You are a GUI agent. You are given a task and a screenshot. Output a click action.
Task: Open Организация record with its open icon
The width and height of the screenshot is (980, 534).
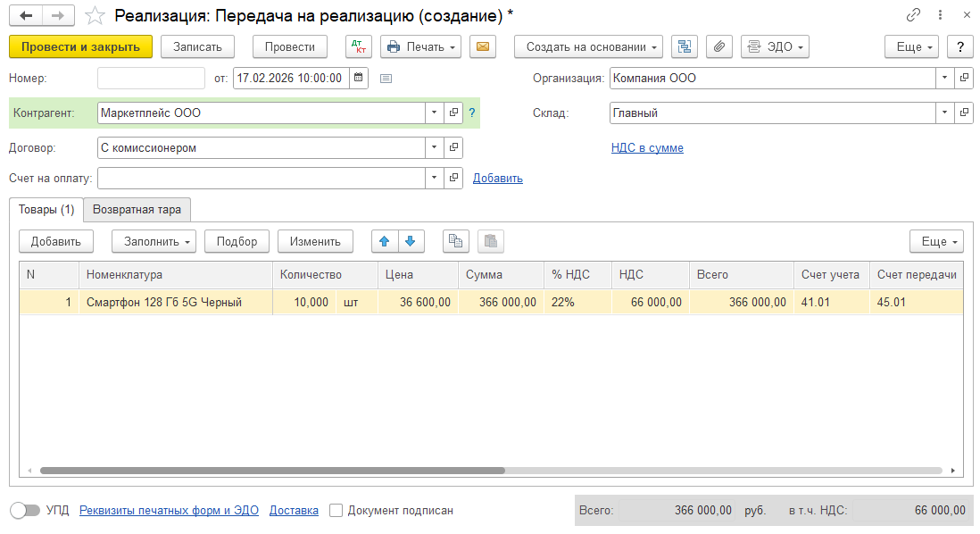pyautogui.click(x=964, y=79)
